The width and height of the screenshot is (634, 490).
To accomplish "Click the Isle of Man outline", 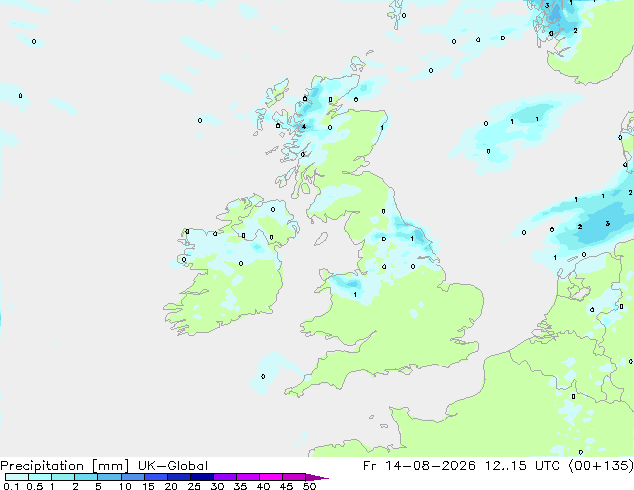I will pyautogui.click(x=321, y=239).
